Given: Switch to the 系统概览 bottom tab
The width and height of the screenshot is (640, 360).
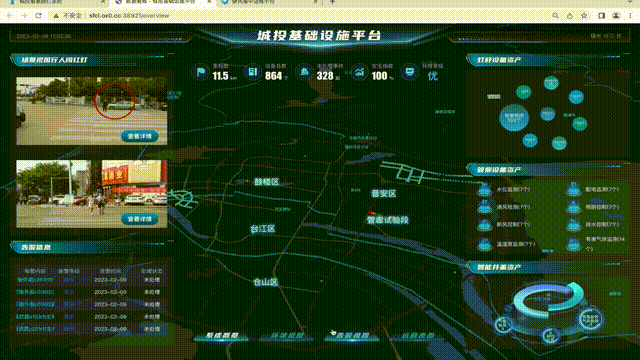Looking at the screenshot, I should tap(222, 336).
